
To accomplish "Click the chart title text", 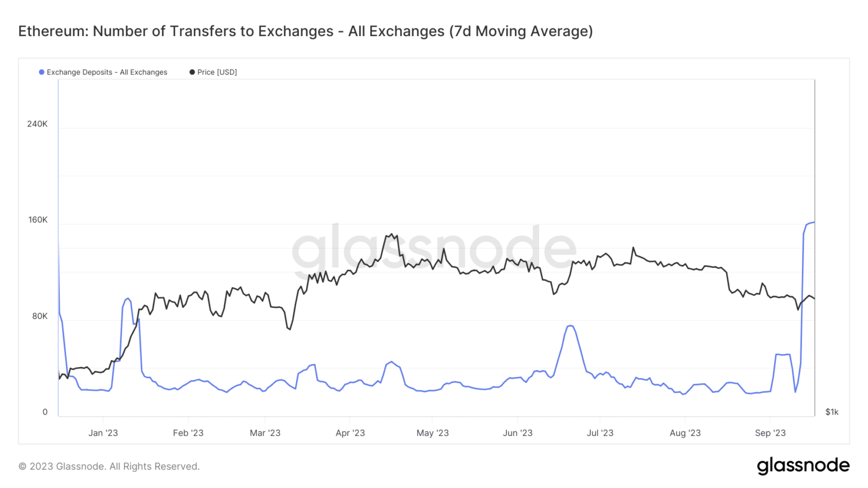I will point(305,31).
